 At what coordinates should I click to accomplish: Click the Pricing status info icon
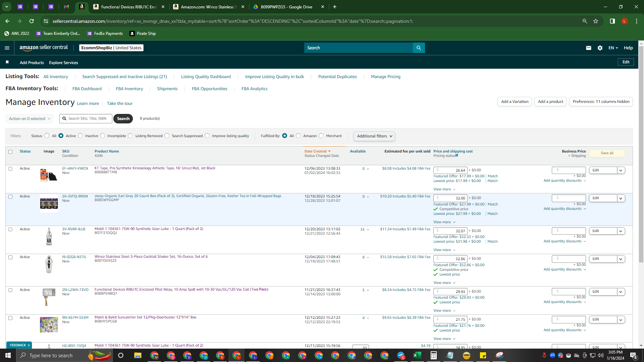click(x=457, y=156)
